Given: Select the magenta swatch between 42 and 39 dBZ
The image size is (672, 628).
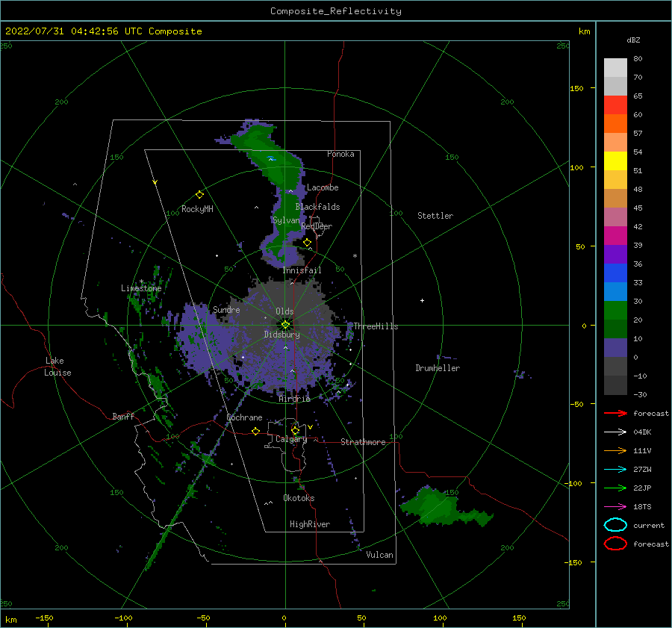Looking at the screenshot, I should tap(615, 235).
